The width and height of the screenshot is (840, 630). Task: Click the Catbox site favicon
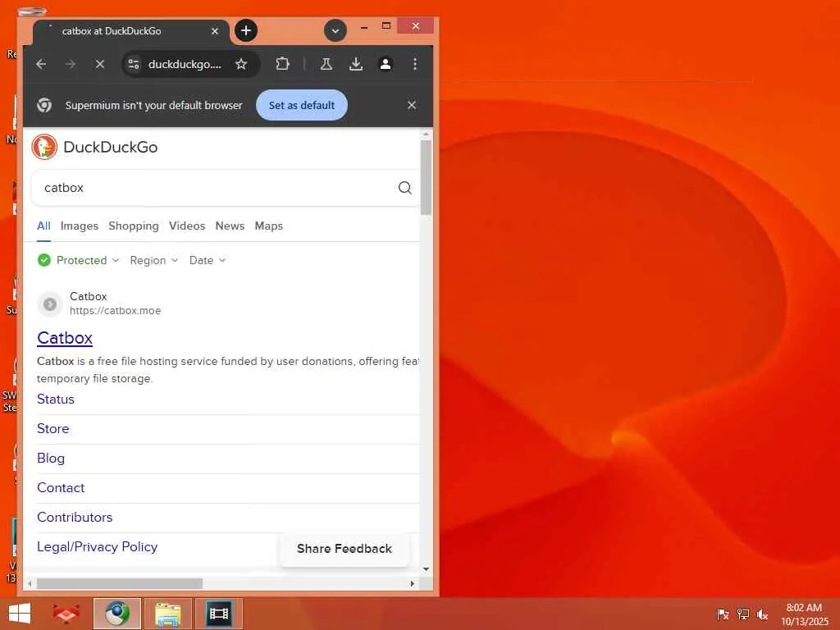(50, 304)
